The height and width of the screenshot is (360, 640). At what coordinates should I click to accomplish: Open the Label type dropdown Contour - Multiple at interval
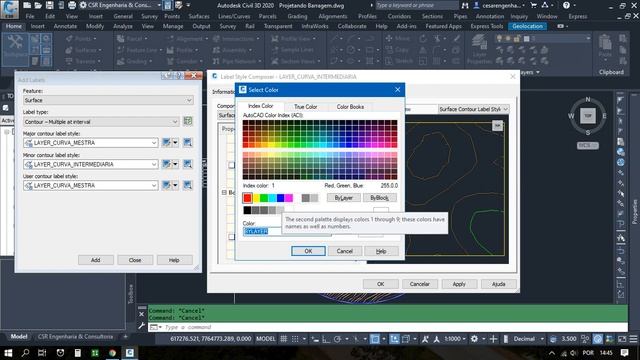101,122
